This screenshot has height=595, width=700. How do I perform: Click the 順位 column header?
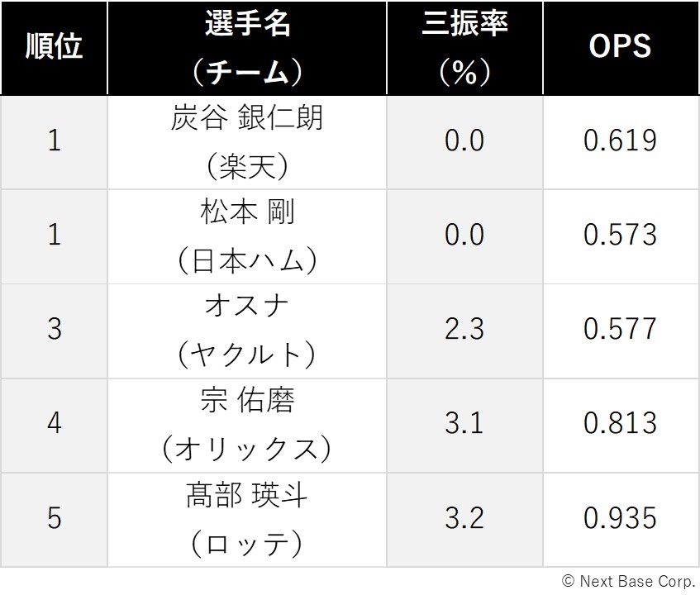54,48
